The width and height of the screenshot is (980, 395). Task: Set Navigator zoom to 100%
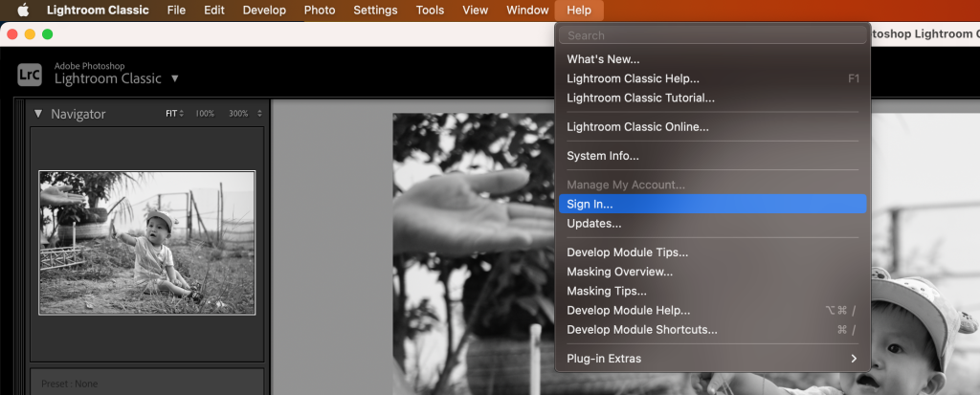tap(205, 114)
